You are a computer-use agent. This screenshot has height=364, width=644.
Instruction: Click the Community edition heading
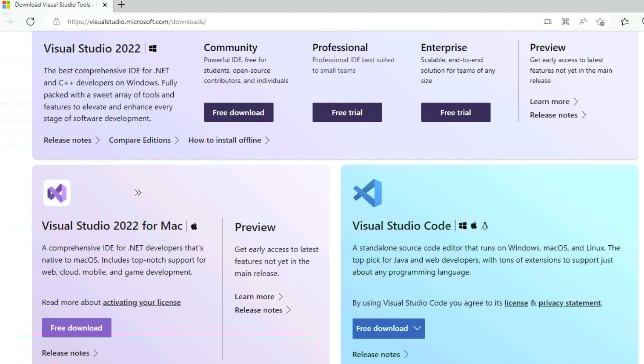tap(230, 48)
